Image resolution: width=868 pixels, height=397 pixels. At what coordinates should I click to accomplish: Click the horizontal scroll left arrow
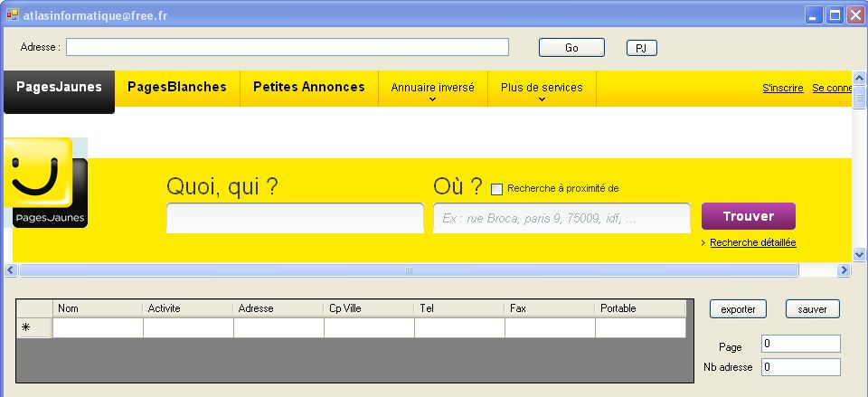[x=10, y=270]
